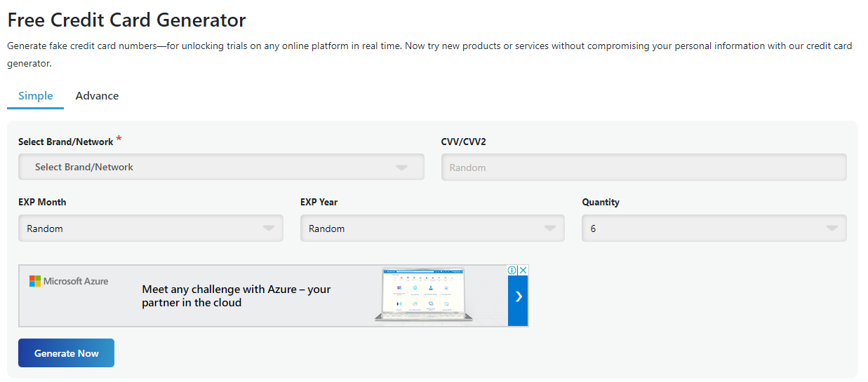The height and width of the screenshot is (382, 868).
Task: Open the 'Meet any challenge with Azure' ad text
Action: [x=236, y=296]
